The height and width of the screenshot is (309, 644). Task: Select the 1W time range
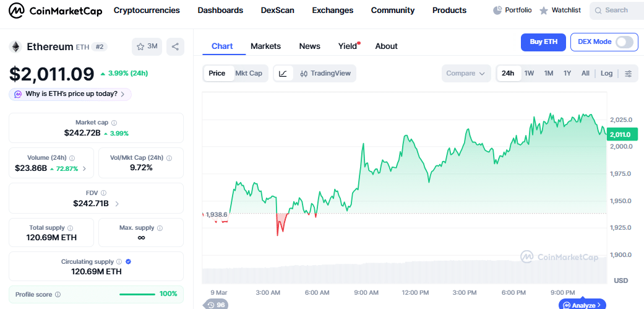[529, 74]
